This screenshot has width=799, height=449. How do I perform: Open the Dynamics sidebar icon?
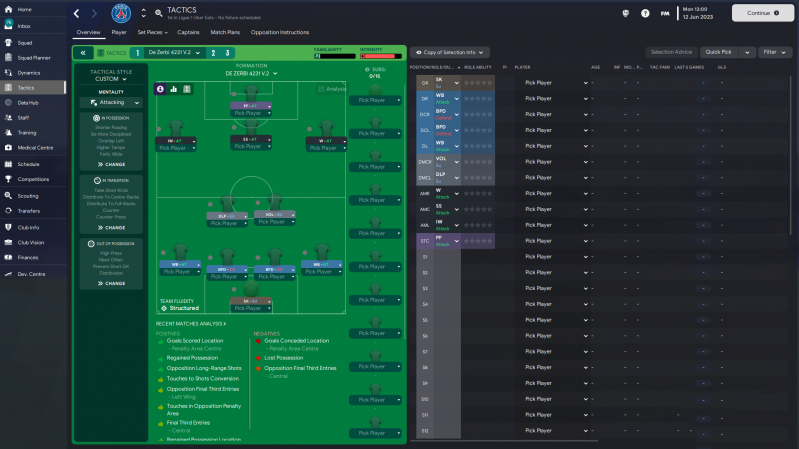pos(9,73)
